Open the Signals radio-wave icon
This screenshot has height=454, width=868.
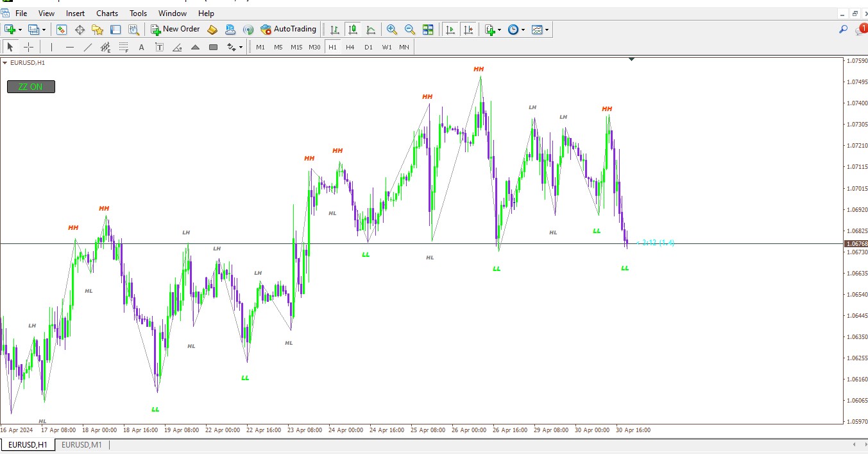coord(248,30)
